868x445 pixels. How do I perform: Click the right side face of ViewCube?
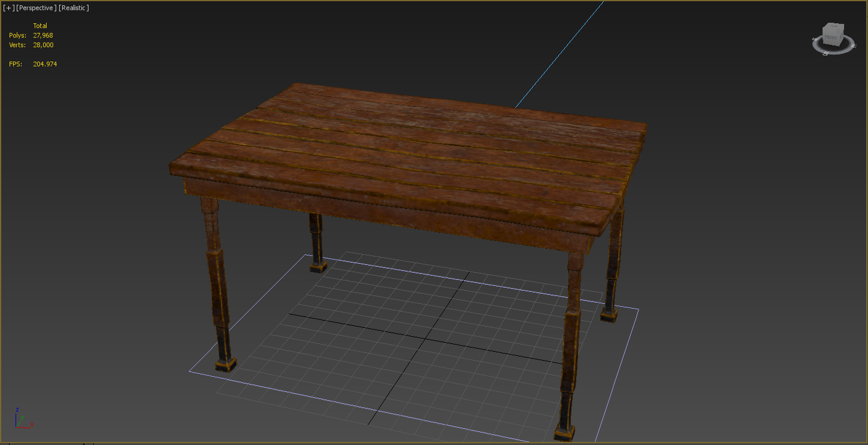coord(841,36)
